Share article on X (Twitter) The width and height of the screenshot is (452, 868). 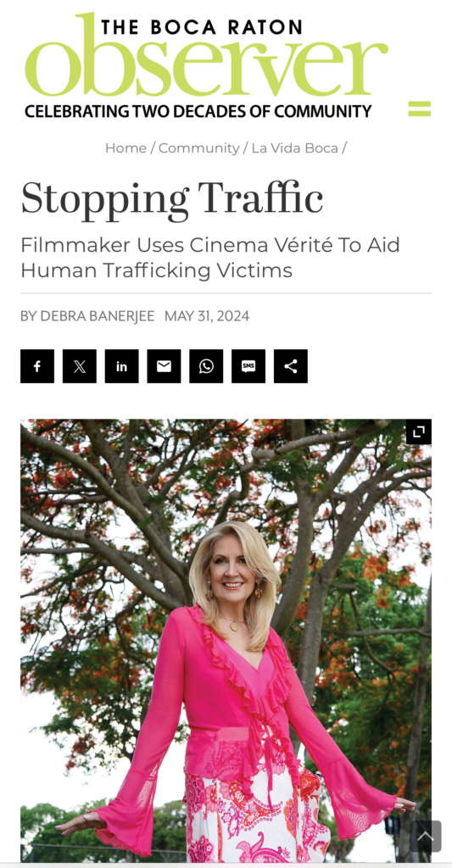click(79, 366)
